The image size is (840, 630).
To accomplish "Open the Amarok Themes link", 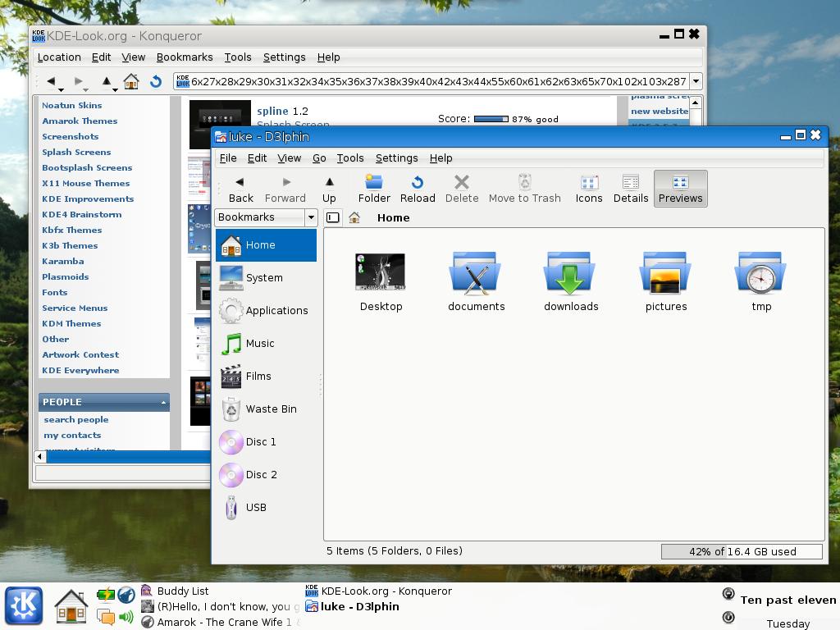I will [x=80, y=121].
